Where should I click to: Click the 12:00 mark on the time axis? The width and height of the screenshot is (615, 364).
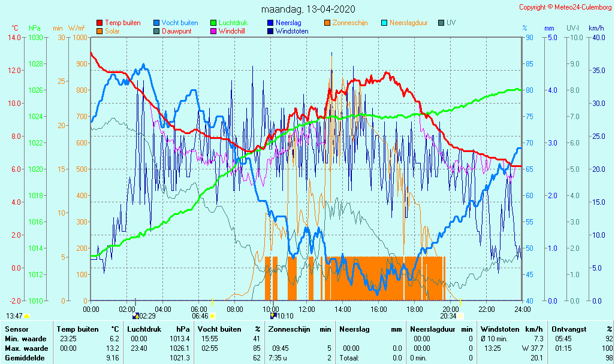(x=307, y=309)
